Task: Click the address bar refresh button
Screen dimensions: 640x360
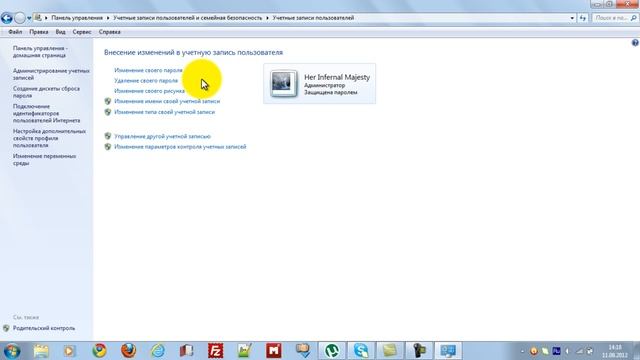Action: 582,18
